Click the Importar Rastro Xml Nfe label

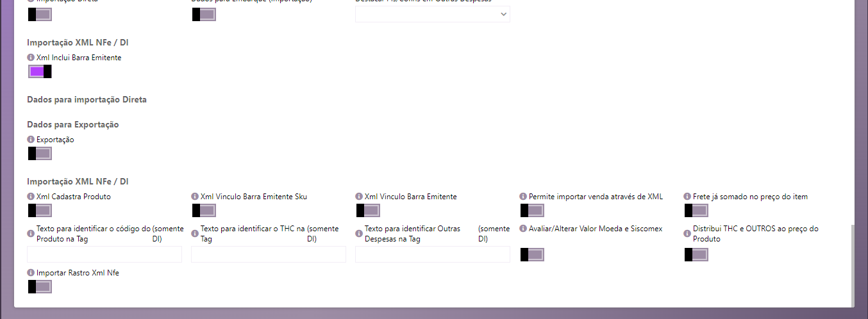coord(78,273)
